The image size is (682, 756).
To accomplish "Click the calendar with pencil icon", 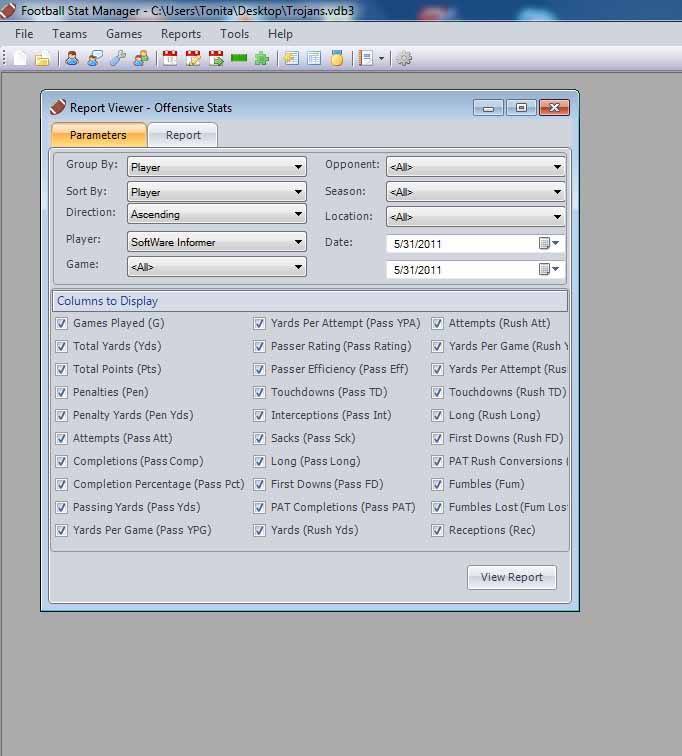I will tap(193, 58).
